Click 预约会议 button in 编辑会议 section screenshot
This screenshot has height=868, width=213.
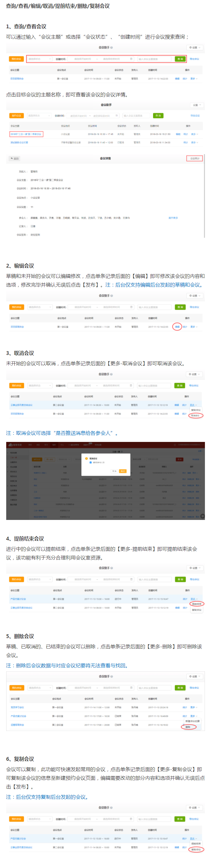[16, 307]
